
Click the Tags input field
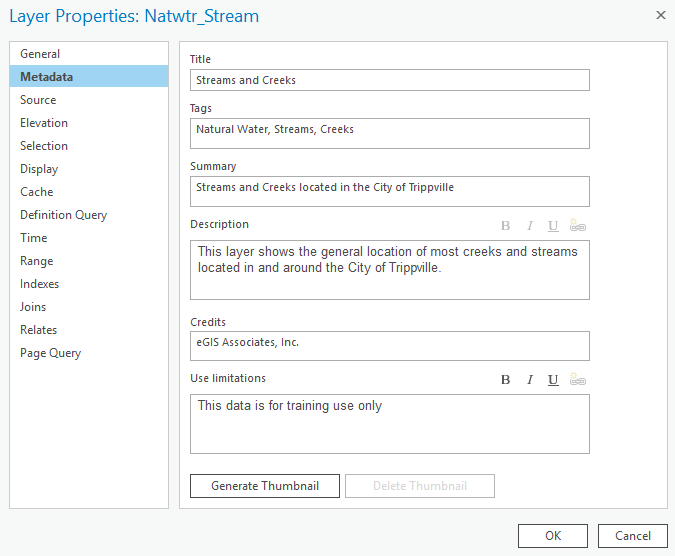[390, 133]
